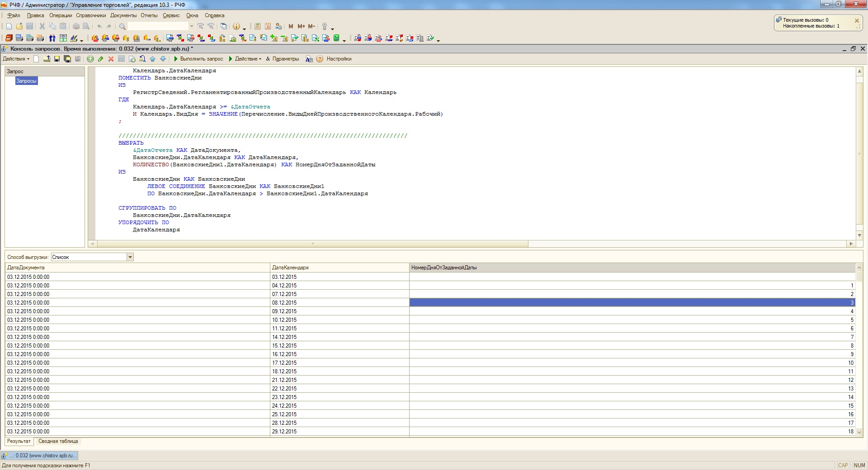Click the blue Move Up arrow

pos(153,59)
